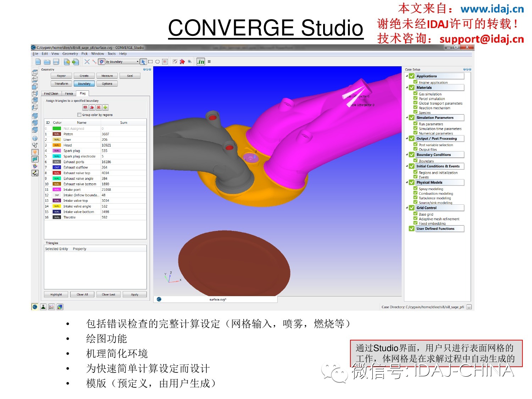Collapse the Boundary Conditions tree arrow
Viewport: 532px width, 399px height.
tap(407, 154)
